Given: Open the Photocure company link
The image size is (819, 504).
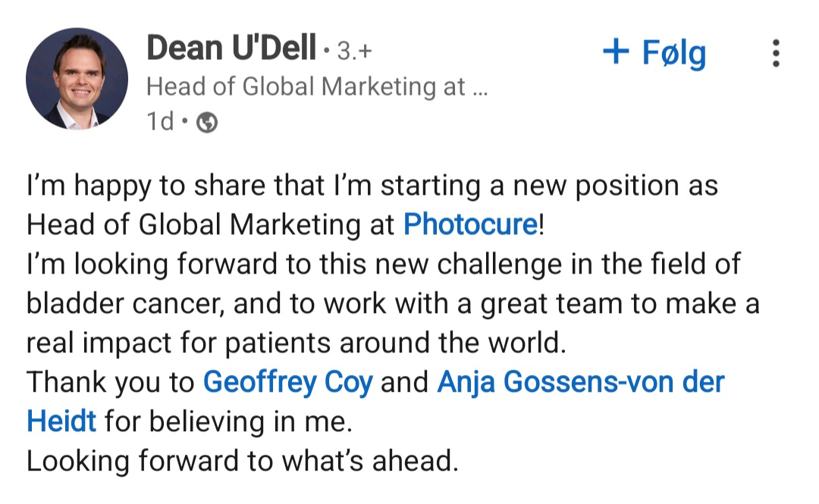Looking at the screenshot, I should [x=471, y=224].
